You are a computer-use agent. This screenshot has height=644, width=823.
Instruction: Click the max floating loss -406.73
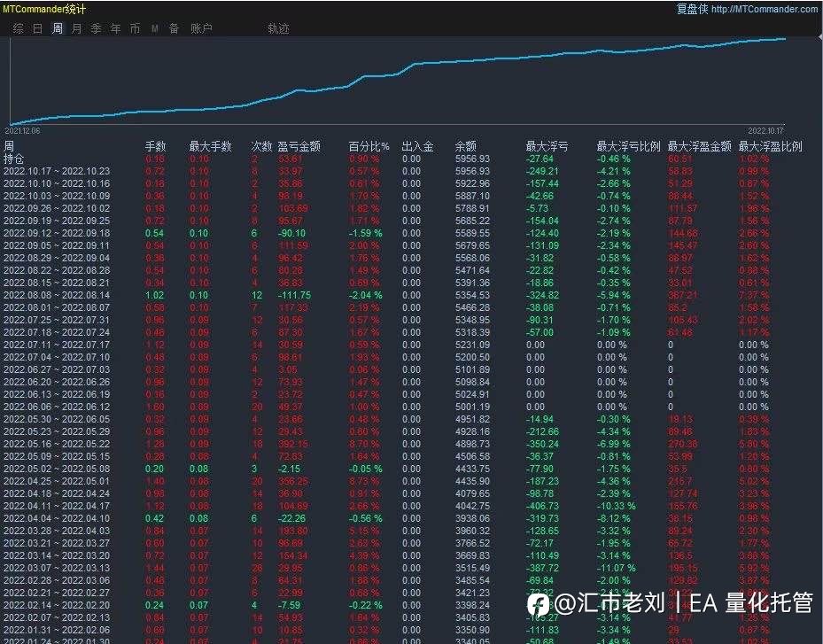543,506
